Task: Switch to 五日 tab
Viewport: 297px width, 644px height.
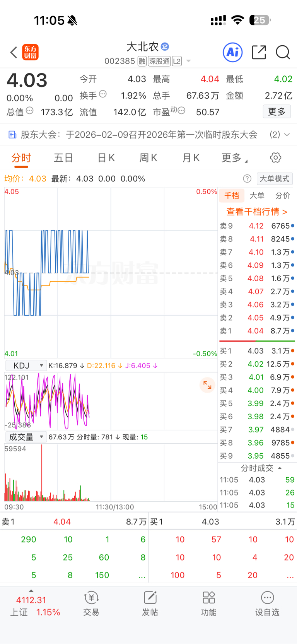Action: [63, 158]
